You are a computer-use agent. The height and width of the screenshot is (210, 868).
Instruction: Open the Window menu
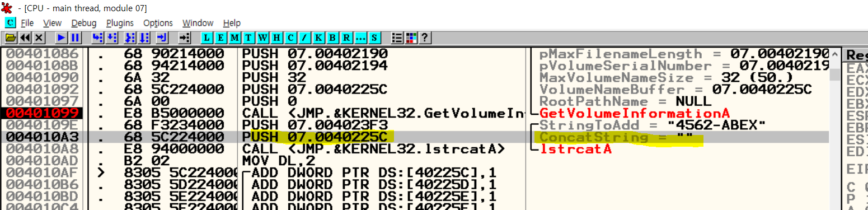click(x=198, y=23)
